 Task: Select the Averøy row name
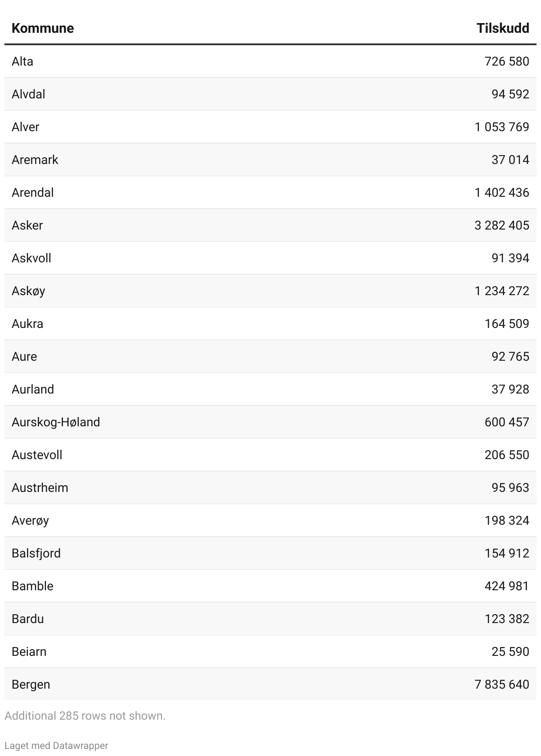click(x=30, y=520)
